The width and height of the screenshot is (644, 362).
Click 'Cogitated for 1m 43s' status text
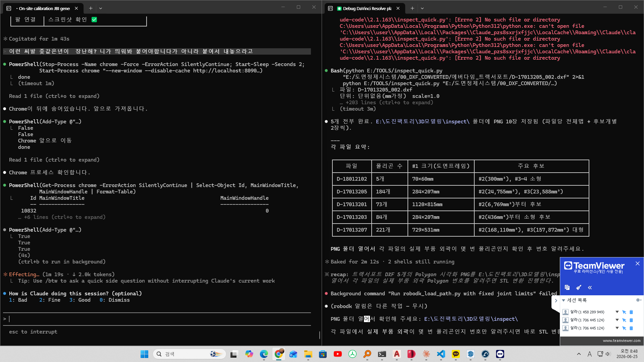click(39, 39)
